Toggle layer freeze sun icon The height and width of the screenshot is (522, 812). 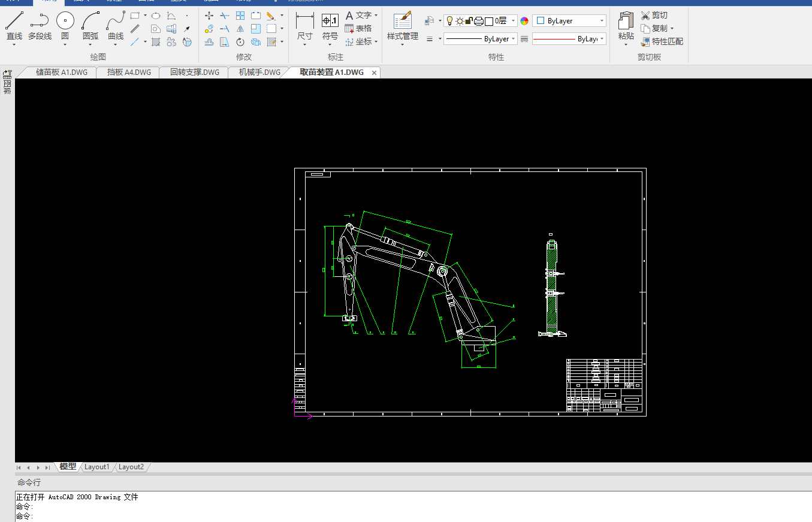click(x=460, y=21)
